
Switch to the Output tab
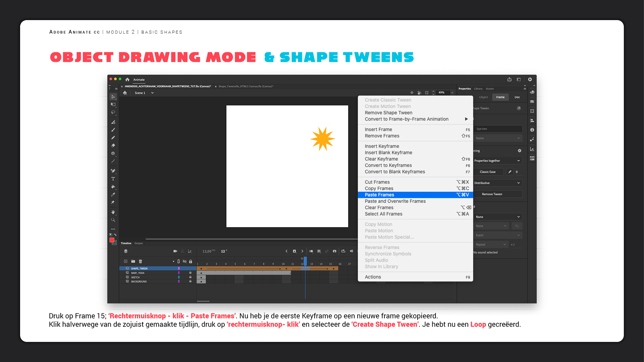coord(139,243)
